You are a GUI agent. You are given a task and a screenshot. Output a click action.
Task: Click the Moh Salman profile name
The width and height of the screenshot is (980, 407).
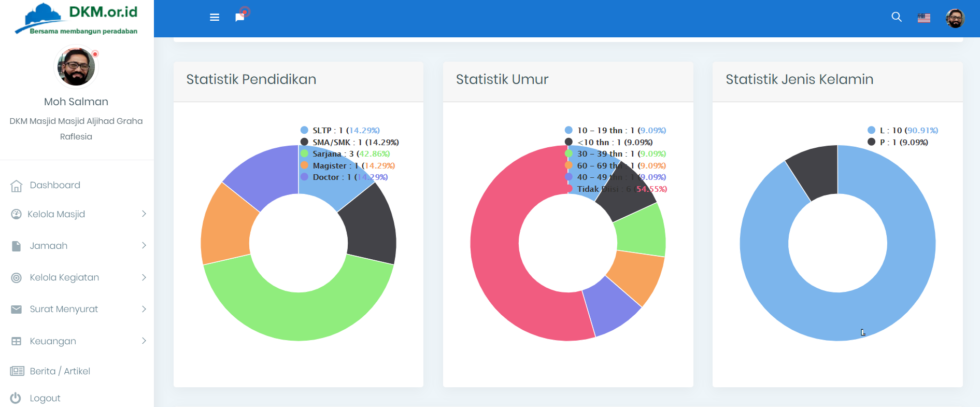coord(76,102)
